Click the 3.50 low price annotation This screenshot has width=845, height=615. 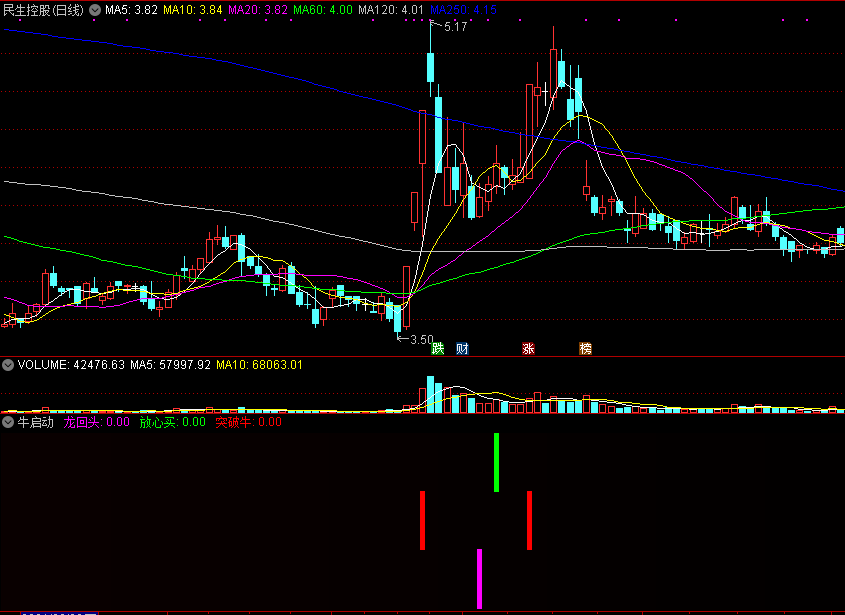pyautogui.click(x=421, y=340)
